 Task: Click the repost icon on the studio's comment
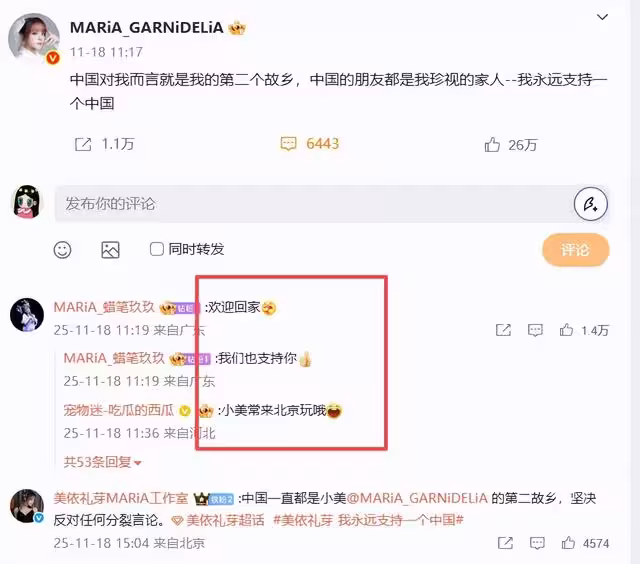coord(505,543)
